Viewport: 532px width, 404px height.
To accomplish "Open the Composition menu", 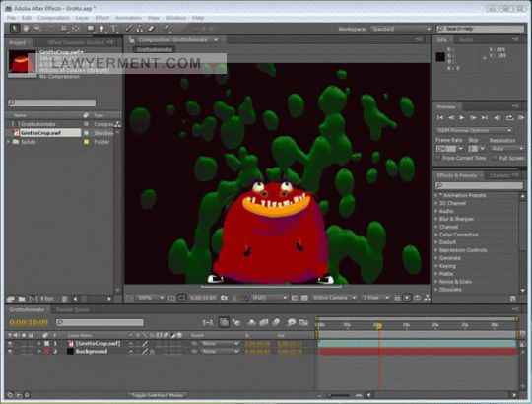I will tap(53, 18).
